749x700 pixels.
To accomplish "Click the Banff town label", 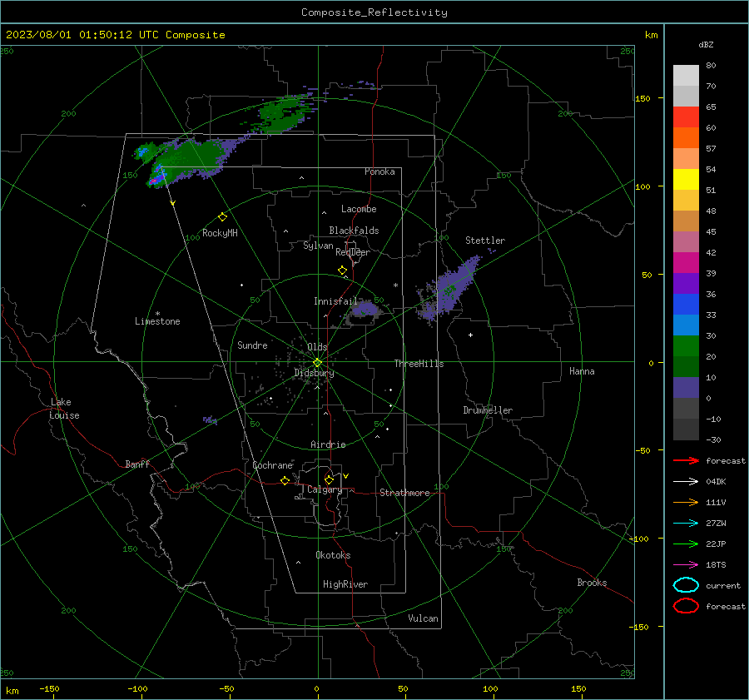I will tap(137, 464).
